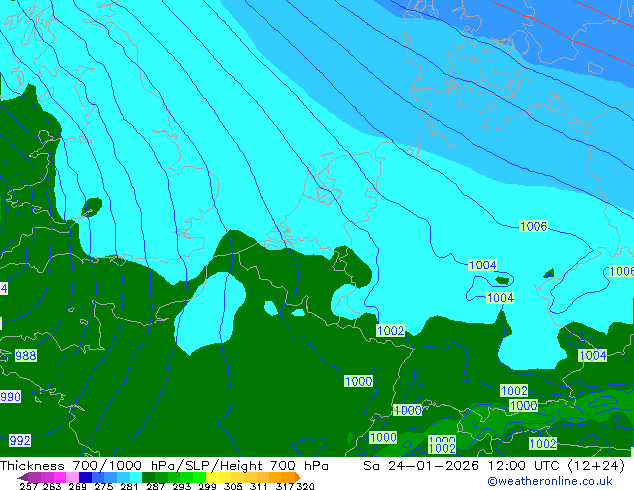Click the purple arrow tip starting the legend
The height and width of the screenshot is (490, 634).
point(23,477)
